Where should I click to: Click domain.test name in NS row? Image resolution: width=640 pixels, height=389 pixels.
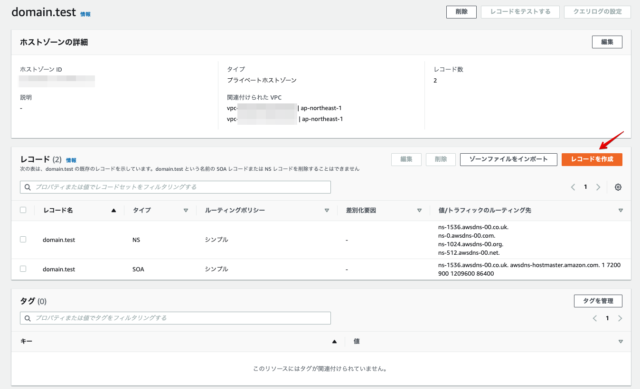(x=59, y=240)
